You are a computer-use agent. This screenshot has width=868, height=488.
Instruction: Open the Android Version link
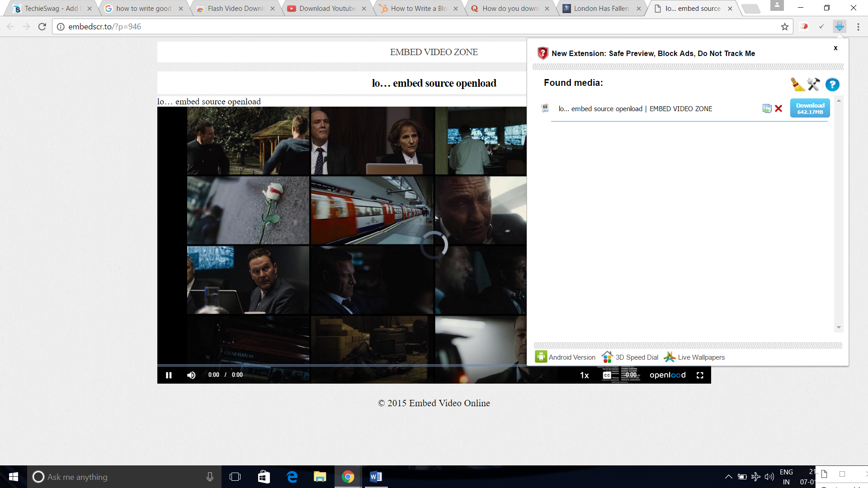(565, 357)
